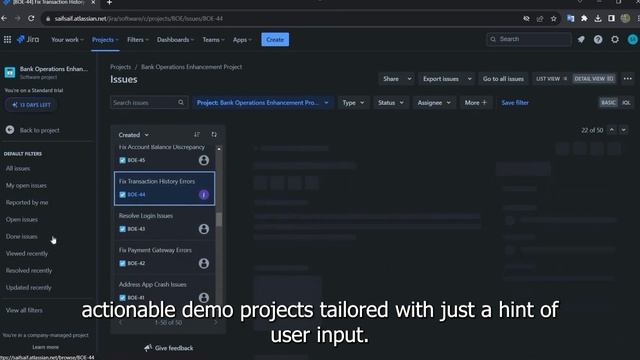Expand the Filters menu
640x360 pixels.
138,40
